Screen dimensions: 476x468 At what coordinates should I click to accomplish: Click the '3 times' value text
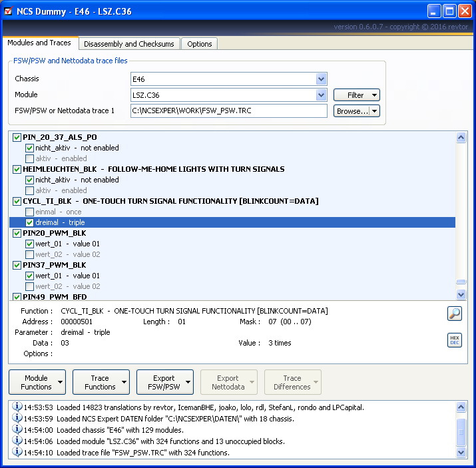pos(280,343)
